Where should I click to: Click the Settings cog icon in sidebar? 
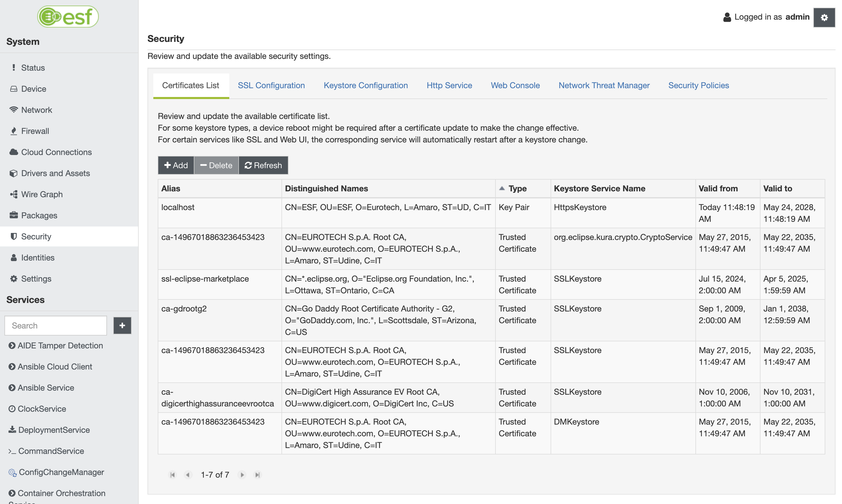click(13, 278)
